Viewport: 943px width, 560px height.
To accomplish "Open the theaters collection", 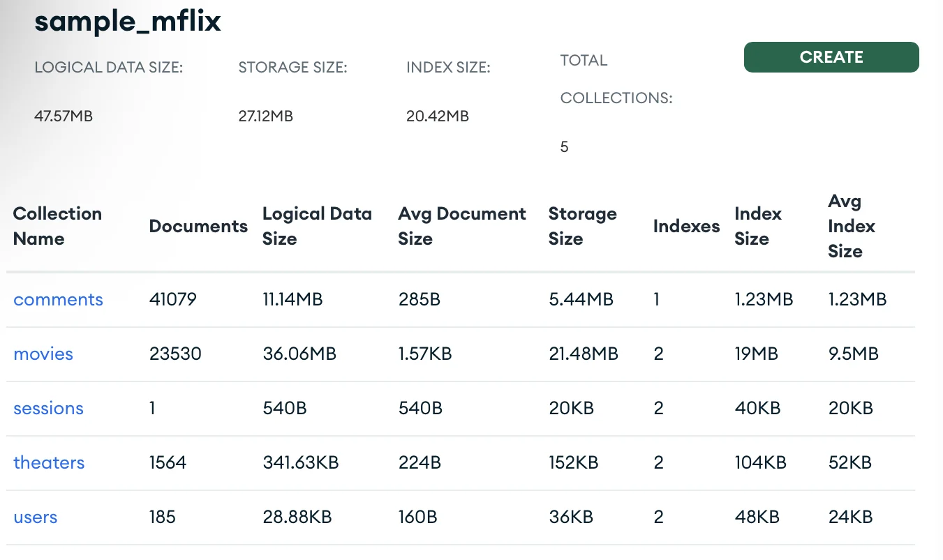I will click(x=49, y=462).
